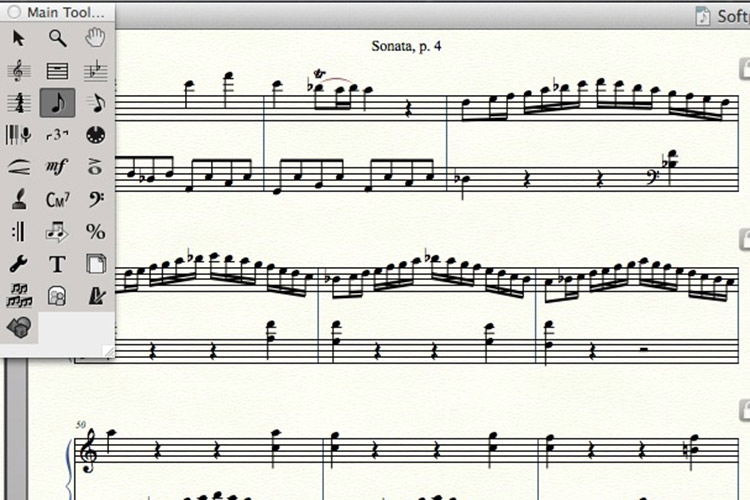Select the Tuplet tool

[x=57, y=135]
